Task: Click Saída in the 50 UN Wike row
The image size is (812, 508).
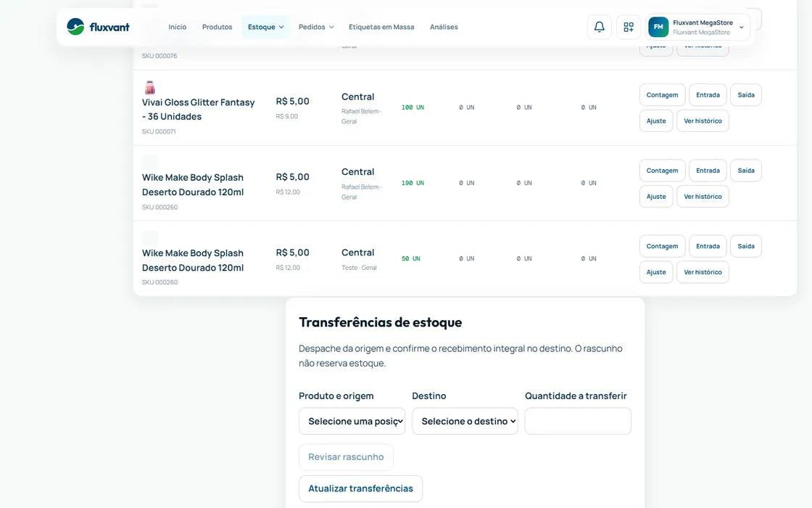Action: pos(746,246)
